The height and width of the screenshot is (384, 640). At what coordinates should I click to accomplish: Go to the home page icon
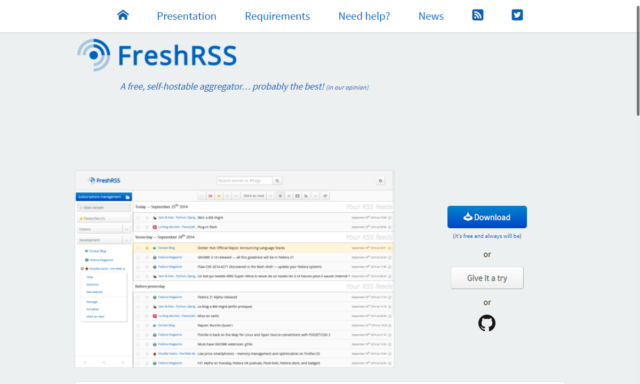tap(123, 15)
